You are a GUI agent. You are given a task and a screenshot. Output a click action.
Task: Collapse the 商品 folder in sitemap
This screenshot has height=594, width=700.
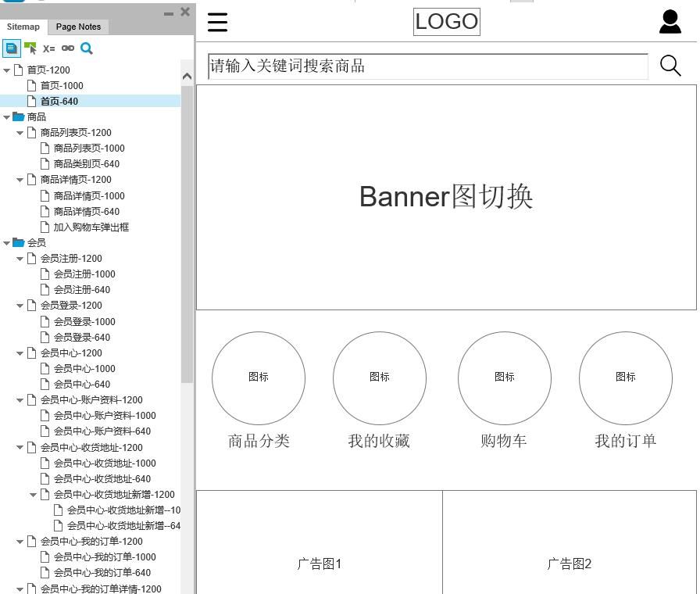(7, 117)
